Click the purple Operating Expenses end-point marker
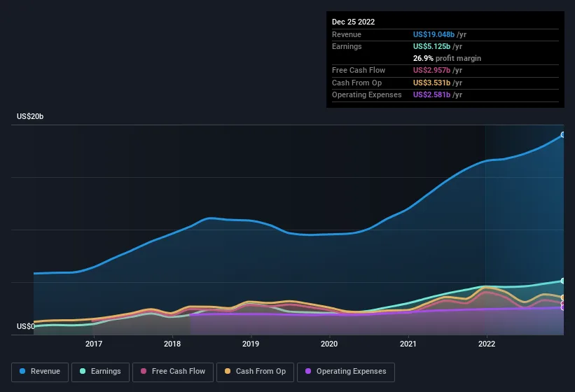The height and width of the screenshot is (392, 575). click(x=563, y=307)
